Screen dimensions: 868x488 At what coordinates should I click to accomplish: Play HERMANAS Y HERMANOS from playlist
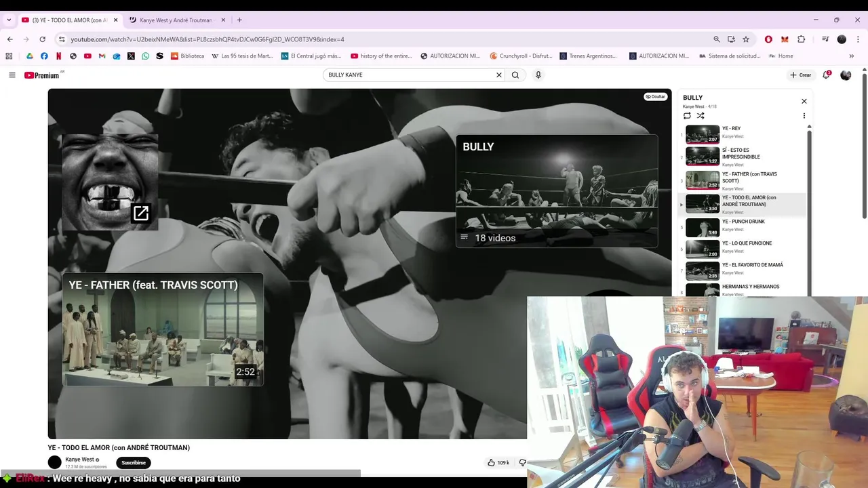click(x=743, y=289)
